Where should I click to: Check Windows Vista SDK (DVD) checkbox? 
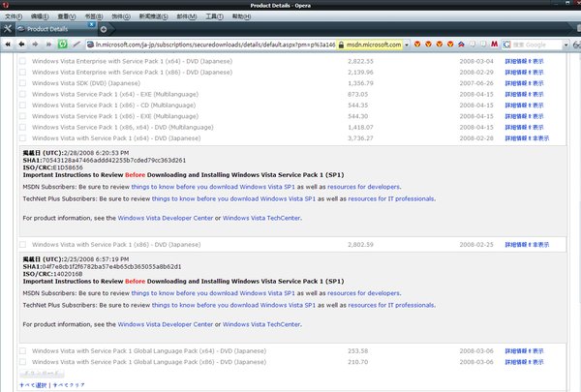click(22, 83)
